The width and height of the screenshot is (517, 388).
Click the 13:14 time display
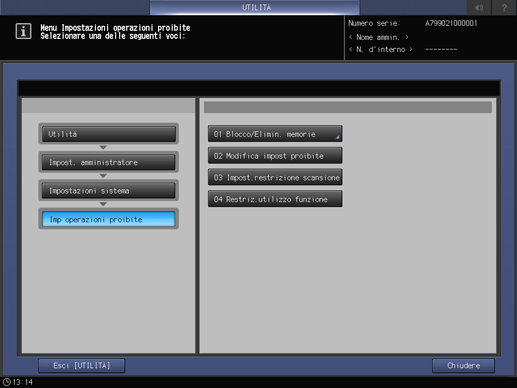pyautogui.click(x=23, y=382)
